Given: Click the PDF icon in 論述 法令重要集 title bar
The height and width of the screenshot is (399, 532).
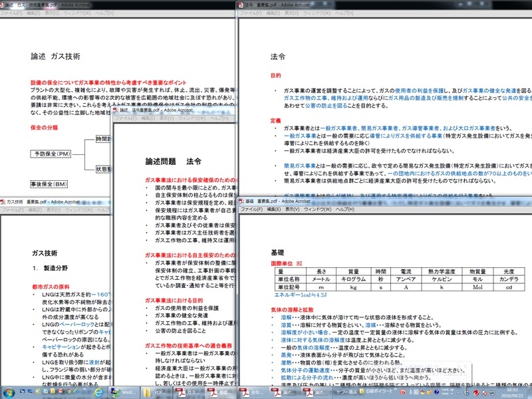Looking at the screenshot, I should pos(115,110).
